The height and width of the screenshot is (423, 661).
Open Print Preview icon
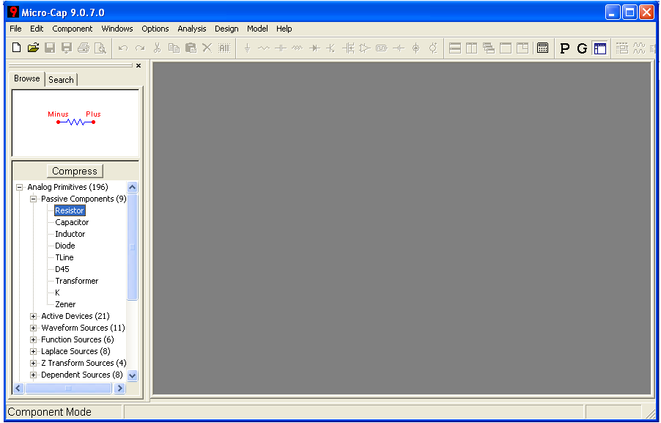100,48
